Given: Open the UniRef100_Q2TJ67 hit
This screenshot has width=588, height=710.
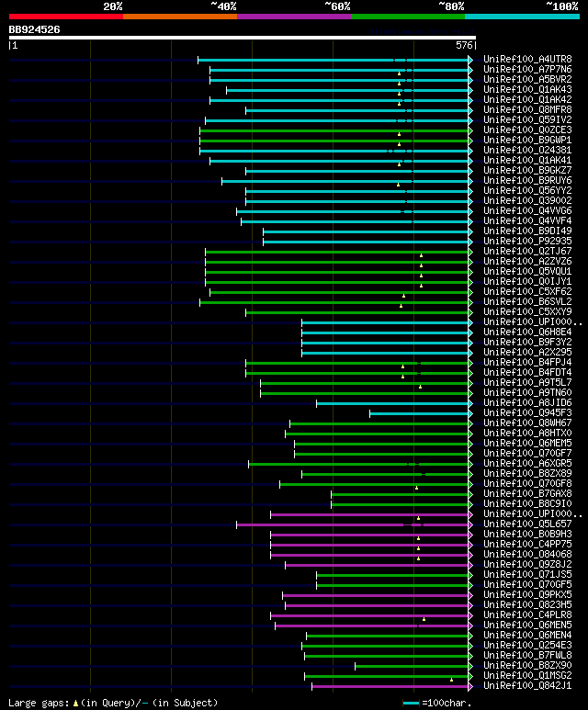Looking at the screenshot, I should (x=527, y=252).
